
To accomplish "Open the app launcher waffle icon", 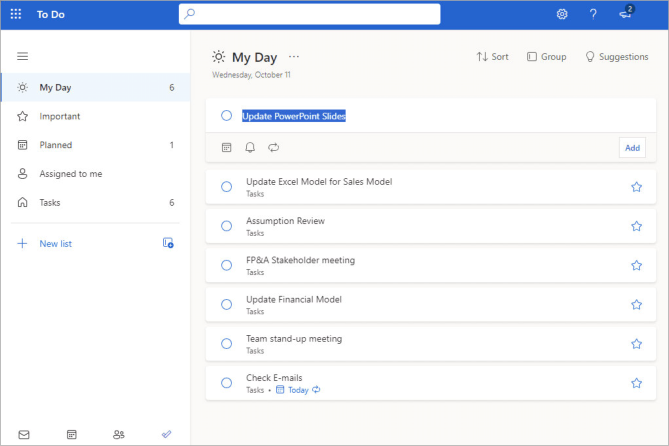I will [16, 14].
